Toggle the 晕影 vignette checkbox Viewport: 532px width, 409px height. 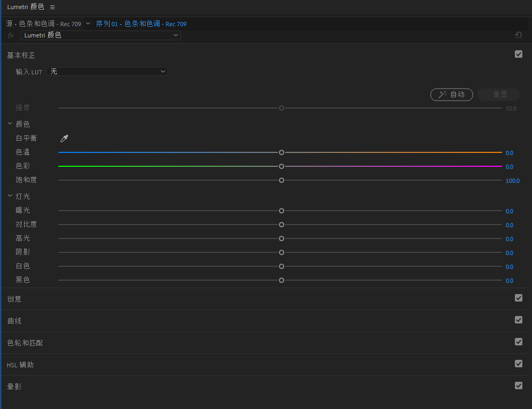(x=518, y=385)
